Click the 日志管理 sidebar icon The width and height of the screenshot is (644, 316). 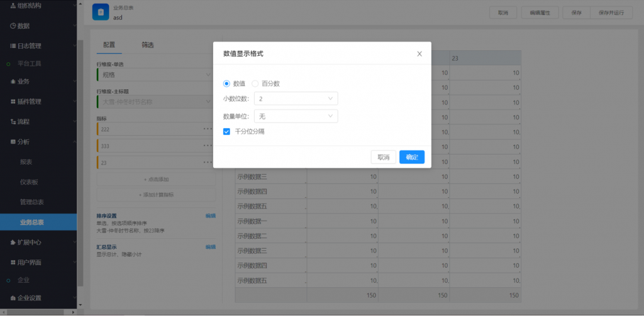13,46
